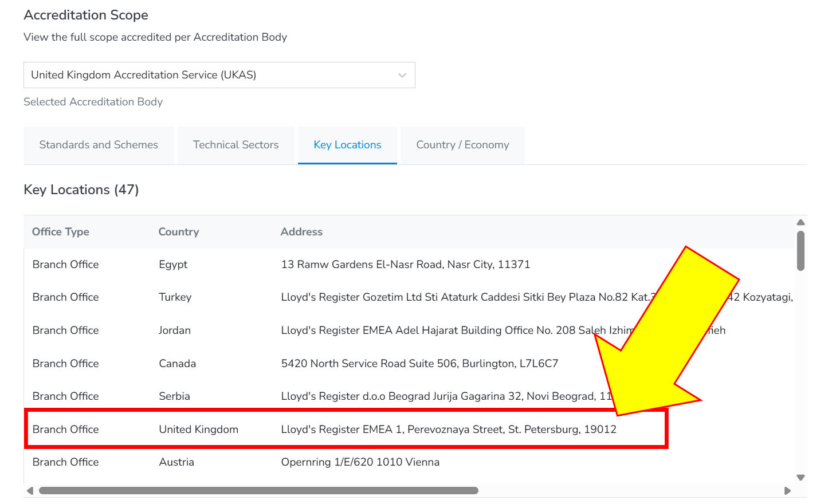The width and height of the screenshot is (836, 504).
Task: Select the Jordan country cell
Action: point(174,330)
